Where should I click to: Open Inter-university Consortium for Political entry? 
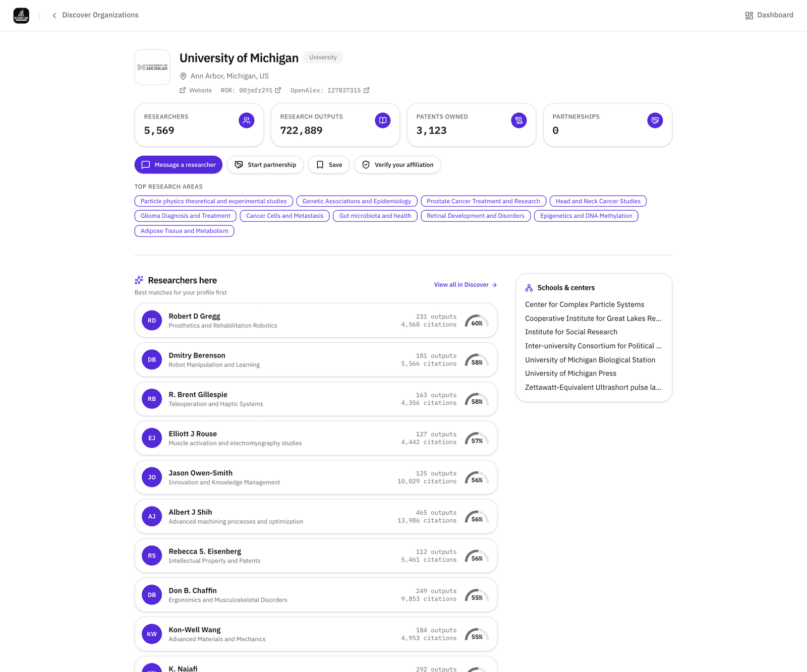pyautogui.click(x=593, y=346)
